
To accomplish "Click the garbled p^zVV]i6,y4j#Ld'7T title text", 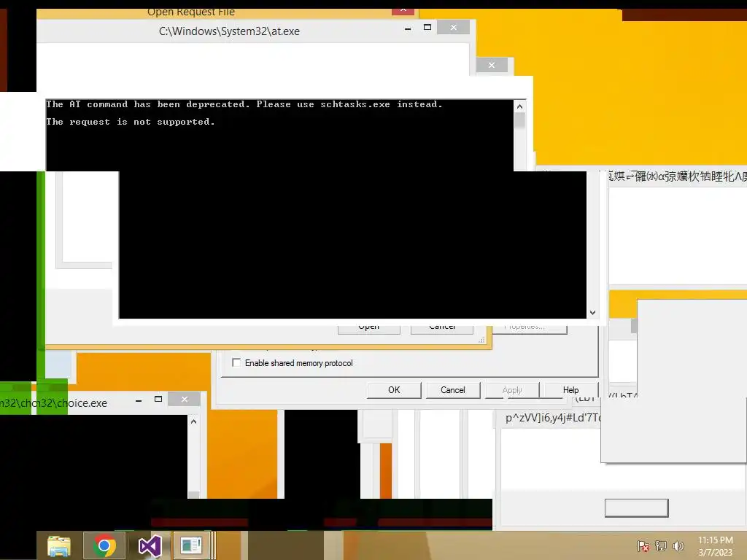I will 553,418.
